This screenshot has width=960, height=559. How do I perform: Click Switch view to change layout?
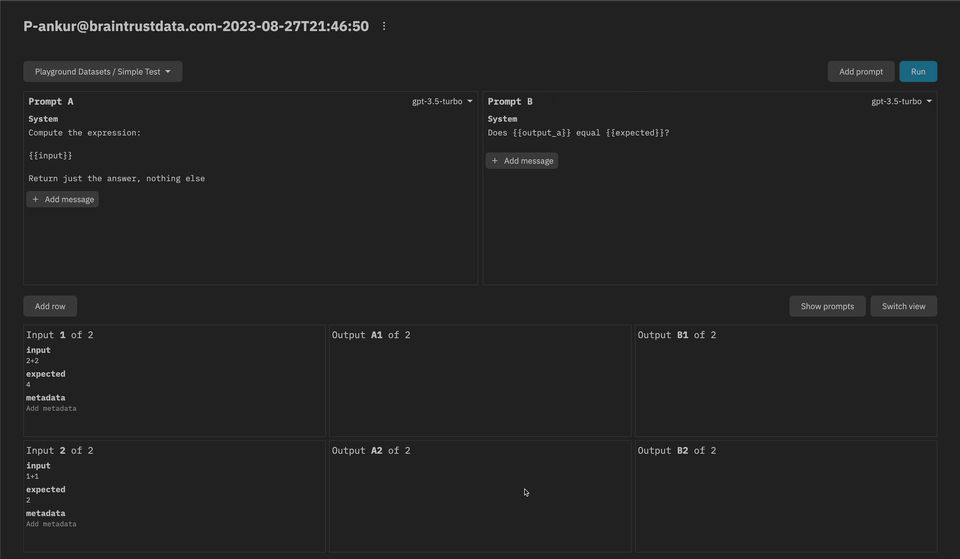903,306
